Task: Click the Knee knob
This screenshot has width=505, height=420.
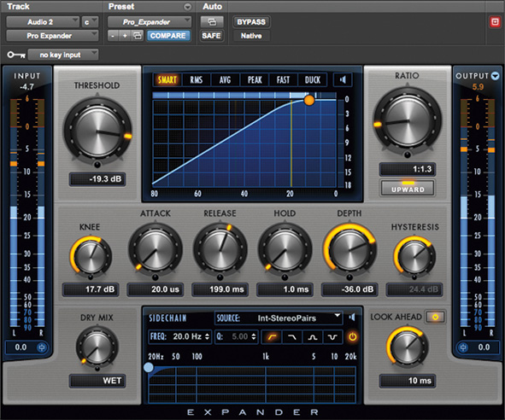Action: pos(91,256)
